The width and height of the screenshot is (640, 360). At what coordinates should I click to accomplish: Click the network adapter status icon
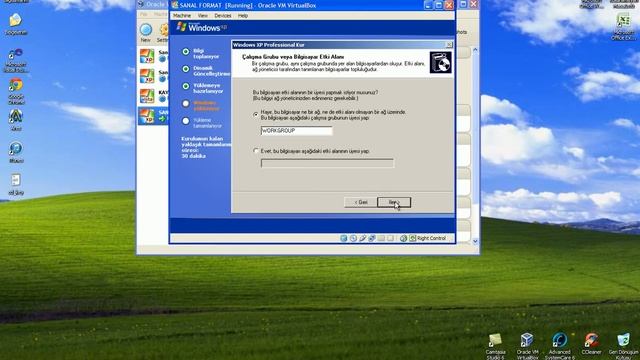372,238
